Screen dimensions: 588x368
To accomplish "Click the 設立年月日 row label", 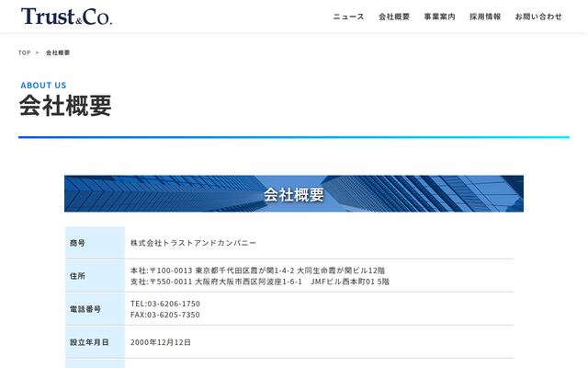I will point(89,342).
